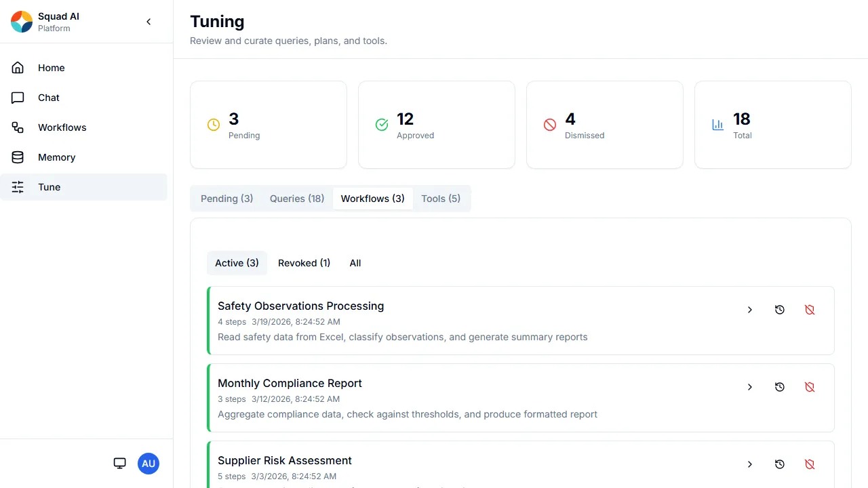Click the timestamp 3/19/2026, 8:24:52 AM

click(x=296, y=322)
